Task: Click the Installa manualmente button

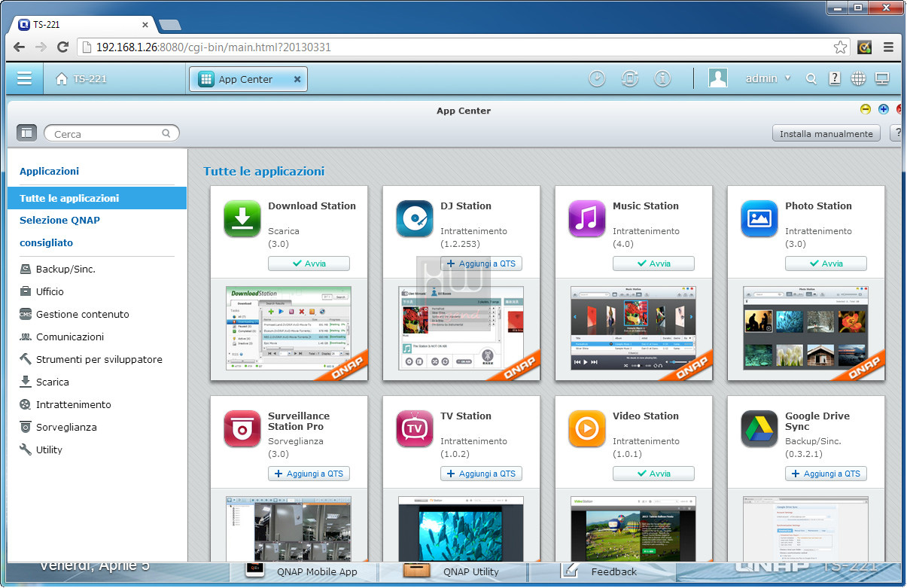Action: point(826,133)
